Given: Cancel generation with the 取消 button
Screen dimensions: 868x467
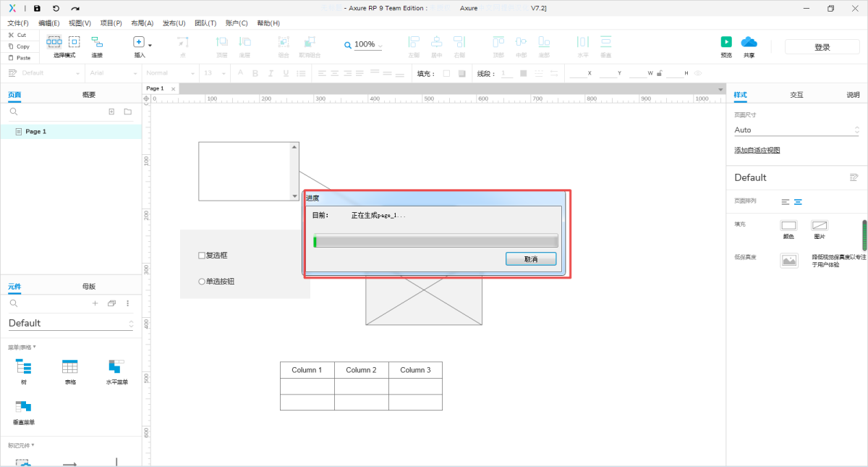Looking at the screenshot, I should point(530,259).
